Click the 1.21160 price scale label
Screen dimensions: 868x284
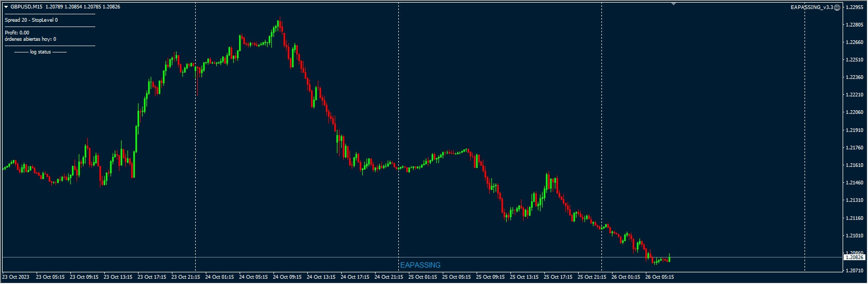(x=855, y=218)
